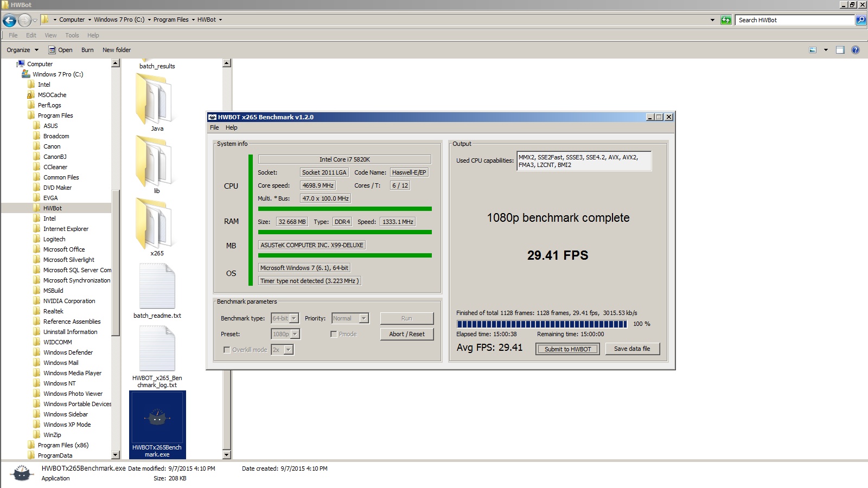The image size is (868, 488).
Task: Select the HWBOT_x265_Benchmark_log.txt file icon
Action: coord(157,348)
